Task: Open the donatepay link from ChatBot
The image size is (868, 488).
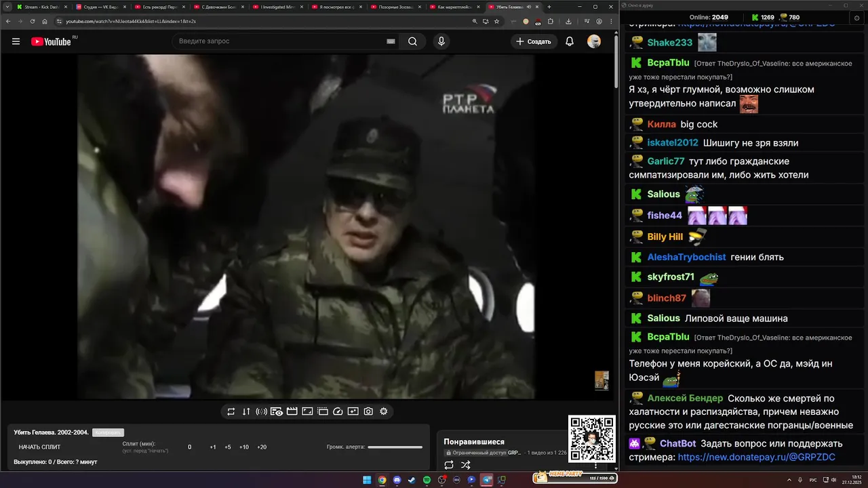Action: tap(756, 457)
